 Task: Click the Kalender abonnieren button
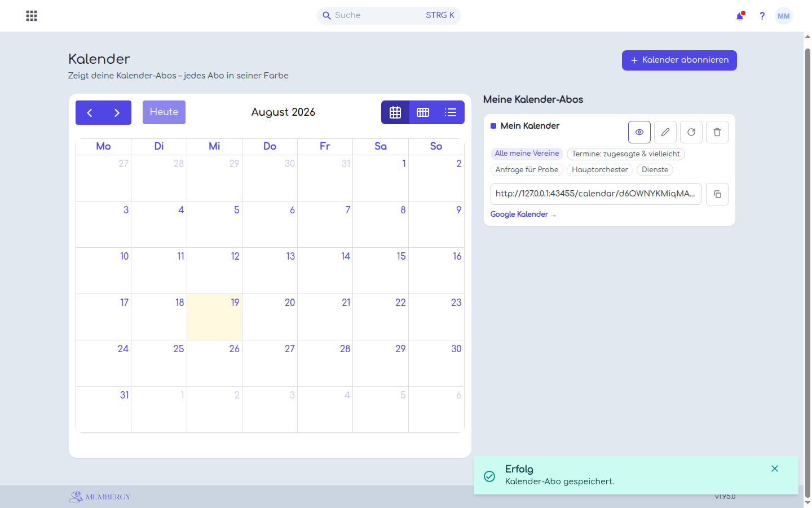click(679, 60)
